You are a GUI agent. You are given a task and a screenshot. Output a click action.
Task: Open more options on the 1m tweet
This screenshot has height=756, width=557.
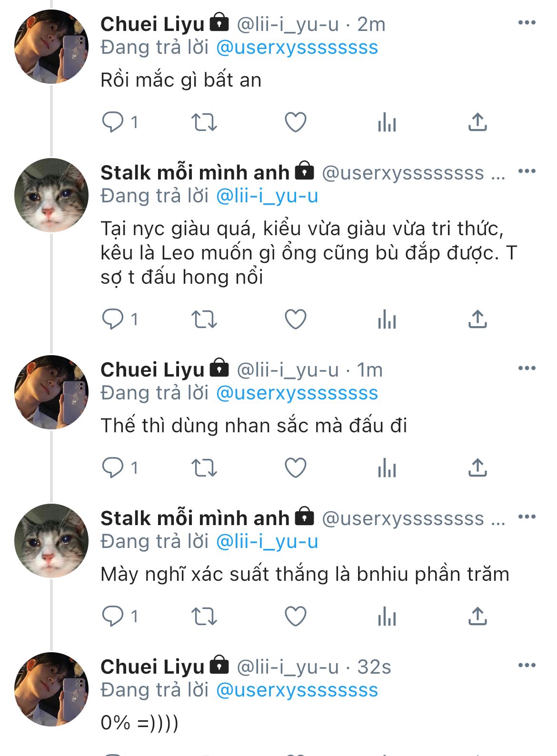tap(527, 368)
